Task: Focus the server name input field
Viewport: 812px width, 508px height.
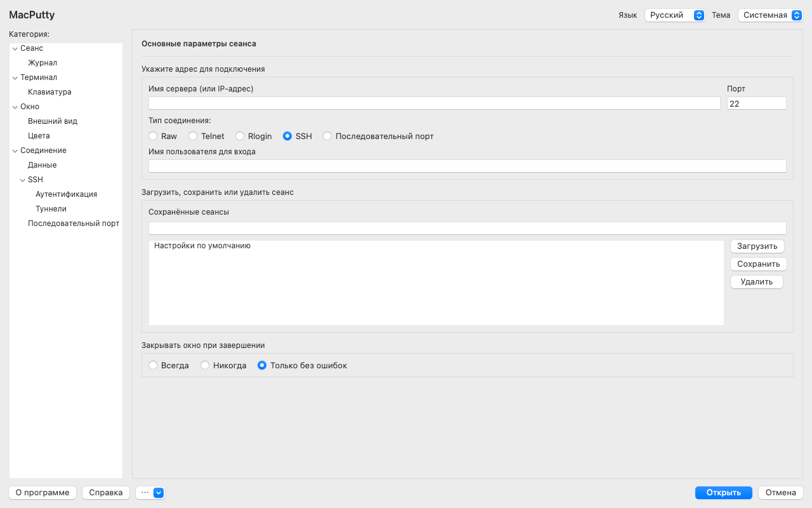Action: [x=435, y=104]
